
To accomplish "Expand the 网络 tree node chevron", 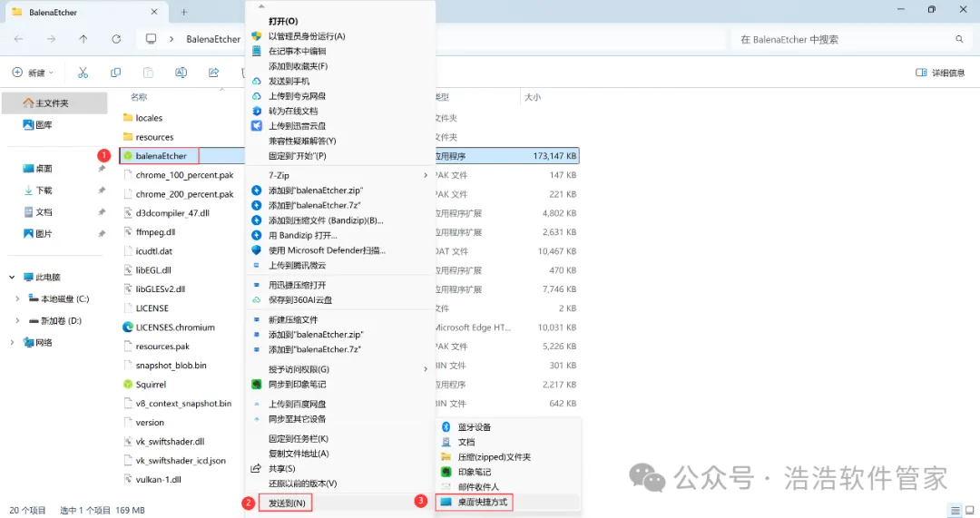I will [x=12, y=342].
